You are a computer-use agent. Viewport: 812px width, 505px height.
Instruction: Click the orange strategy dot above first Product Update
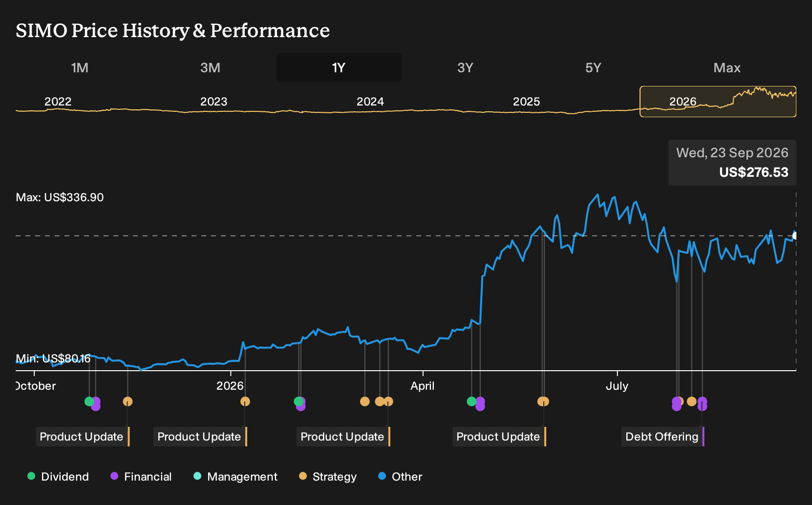[x=128, y=401]
